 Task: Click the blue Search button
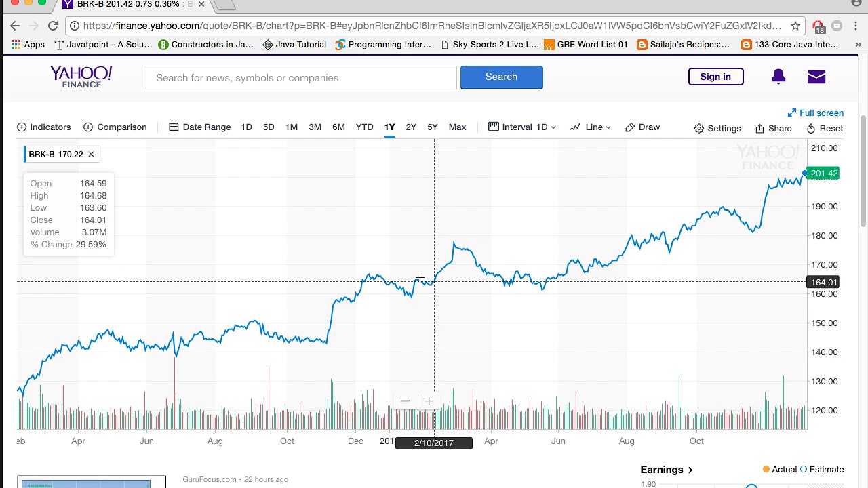pos(501,77)
